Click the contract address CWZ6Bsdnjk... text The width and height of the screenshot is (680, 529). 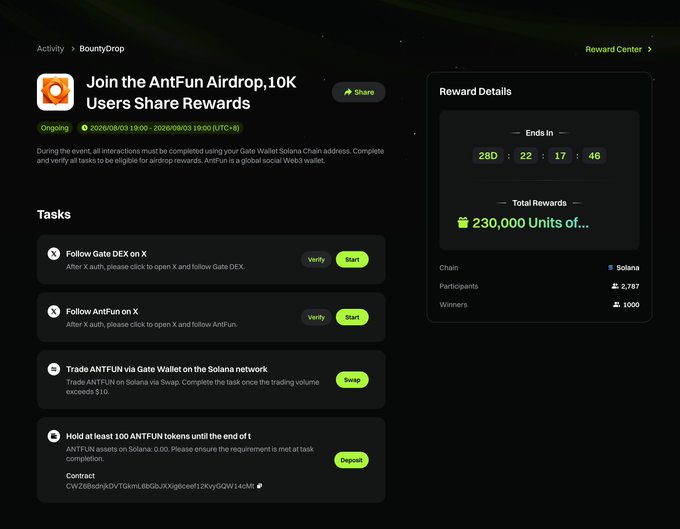point(160,486)
